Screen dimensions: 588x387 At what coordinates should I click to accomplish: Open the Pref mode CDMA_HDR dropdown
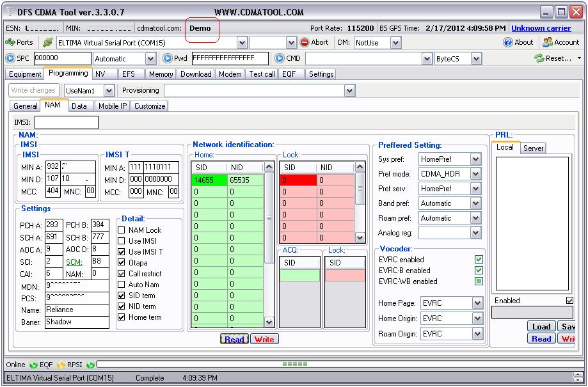tap(475, 173)
